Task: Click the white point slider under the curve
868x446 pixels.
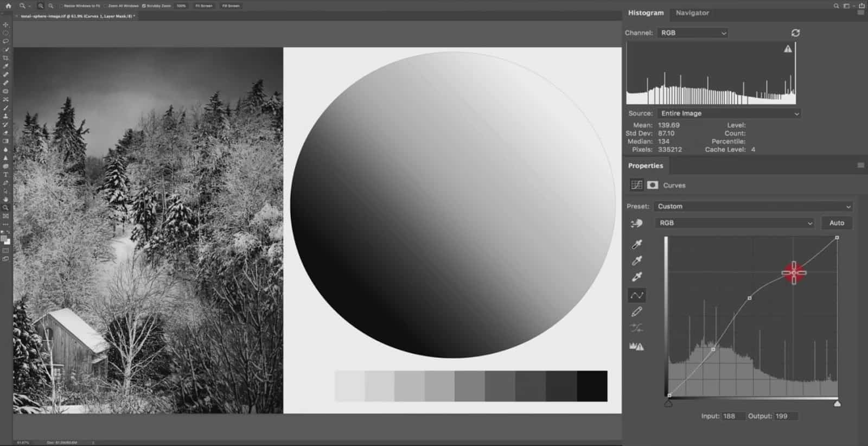Action: pos(837,404)
